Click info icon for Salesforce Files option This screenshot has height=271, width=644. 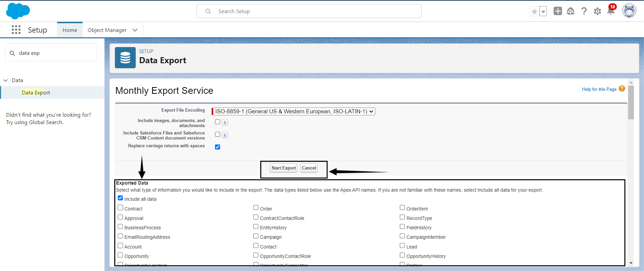225,135
